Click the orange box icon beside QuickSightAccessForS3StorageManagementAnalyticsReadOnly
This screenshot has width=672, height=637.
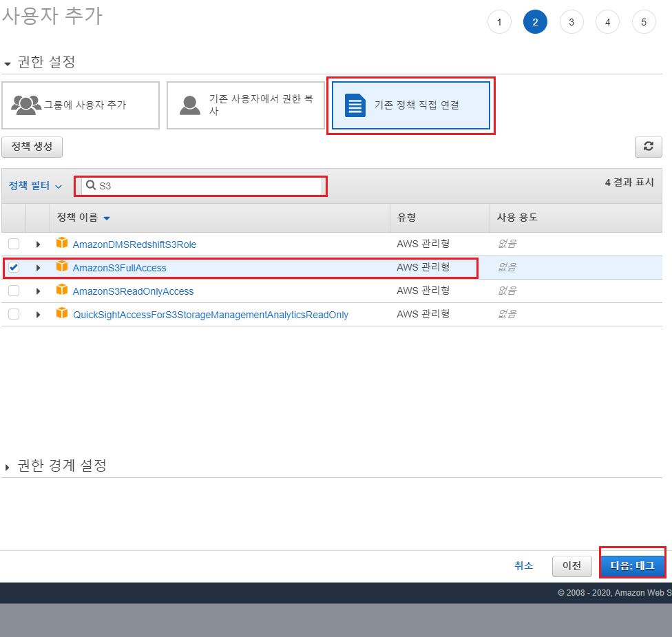[x=62, y=313]
